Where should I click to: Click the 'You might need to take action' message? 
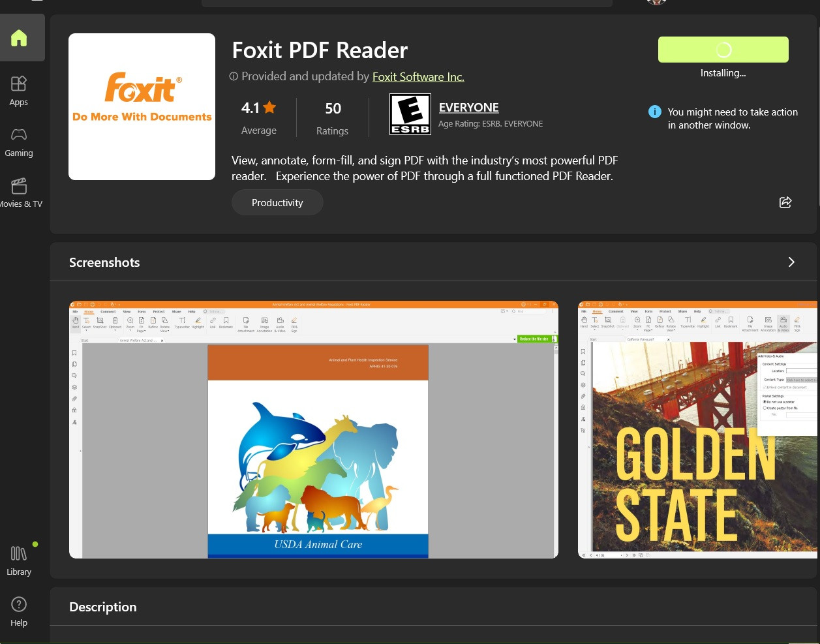(x=733, y=118)
